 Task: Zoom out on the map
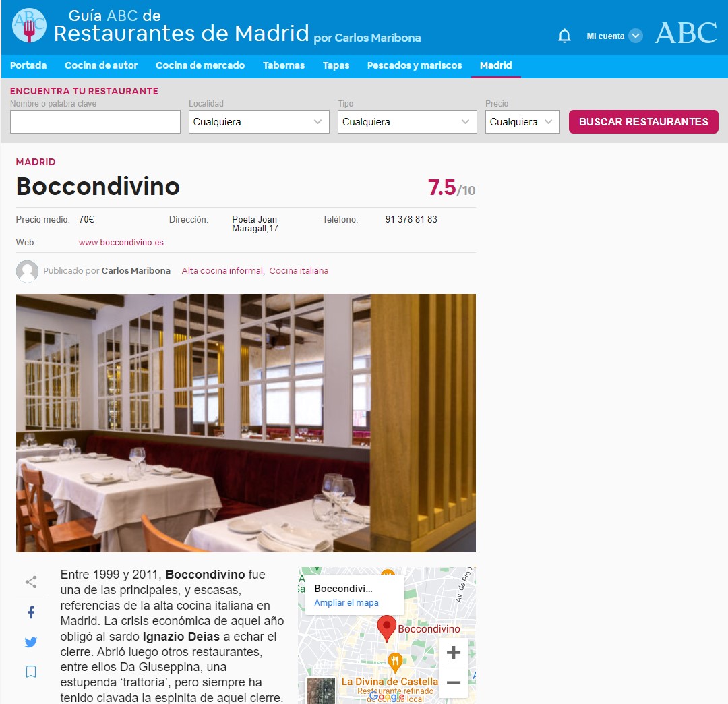(454, 682)
